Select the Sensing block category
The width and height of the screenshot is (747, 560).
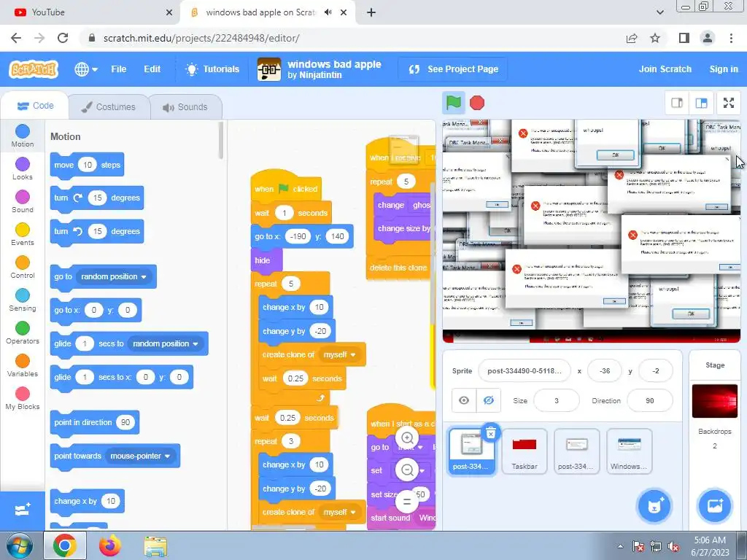pos(23,300)
